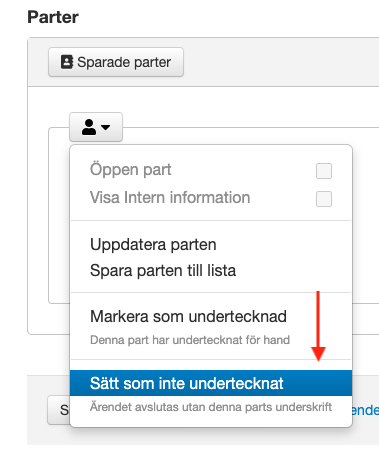The height and width of the screenshot is (452, 379).
Task: Choose Uppdatera parten from the menu
Action: [153, 245]
